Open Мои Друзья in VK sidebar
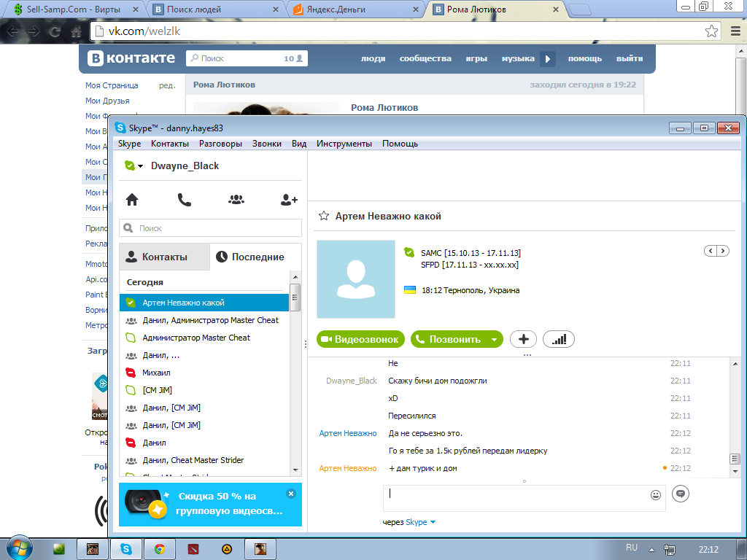The image size is (747, 560). [x=107, y=101]
